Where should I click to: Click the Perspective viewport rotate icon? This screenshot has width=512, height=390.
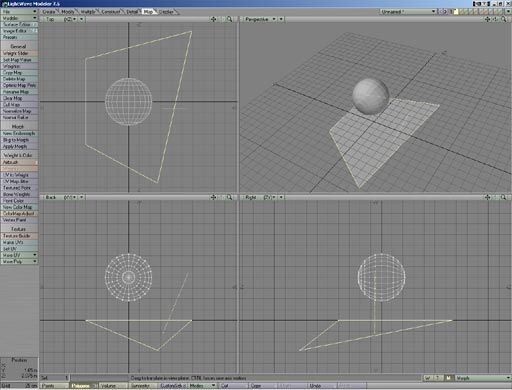(x=495, y=19)
